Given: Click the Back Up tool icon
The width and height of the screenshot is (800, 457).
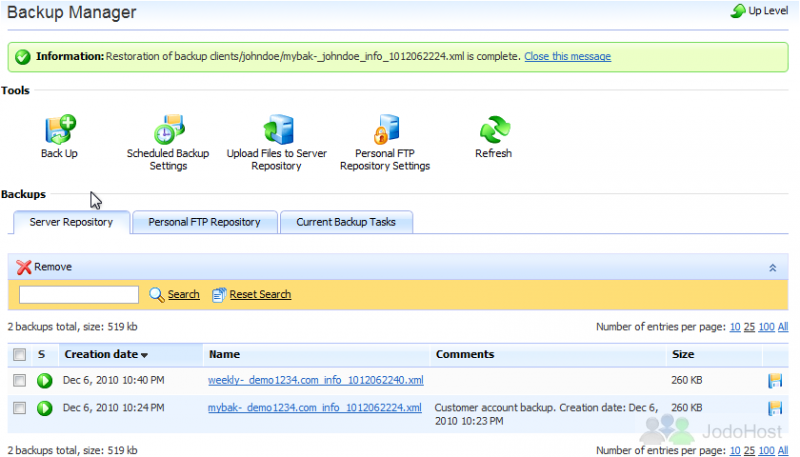Looking at the screenshot, I should pyautogui.click(x=59, y=130).
